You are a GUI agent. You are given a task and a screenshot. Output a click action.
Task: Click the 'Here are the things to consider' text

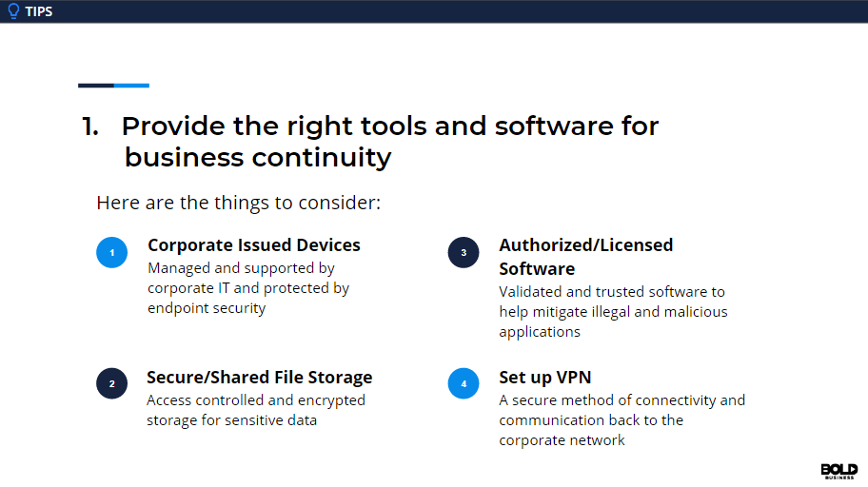click(x=238, y=203)
